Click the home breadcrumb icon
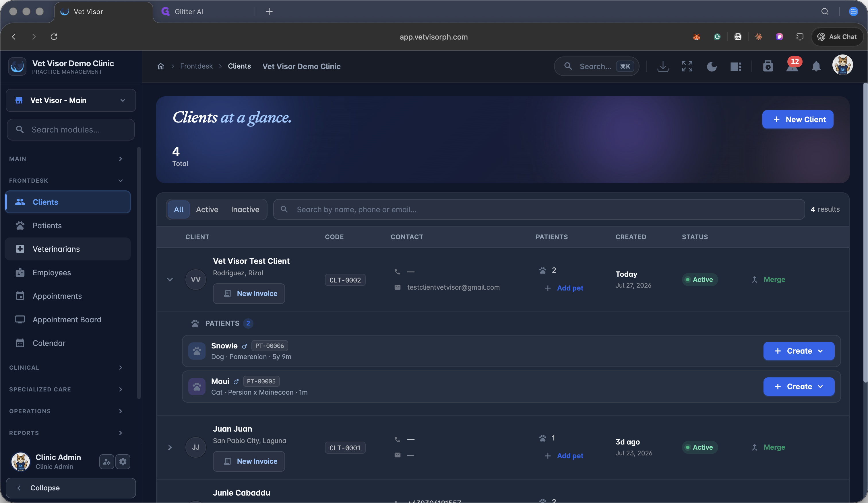 160,67
